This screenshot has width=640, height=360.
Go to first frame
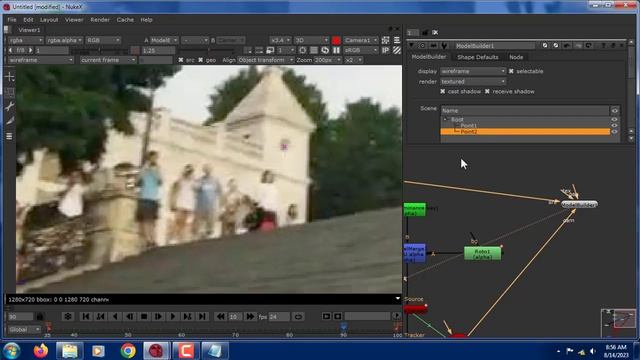point(86,316)
